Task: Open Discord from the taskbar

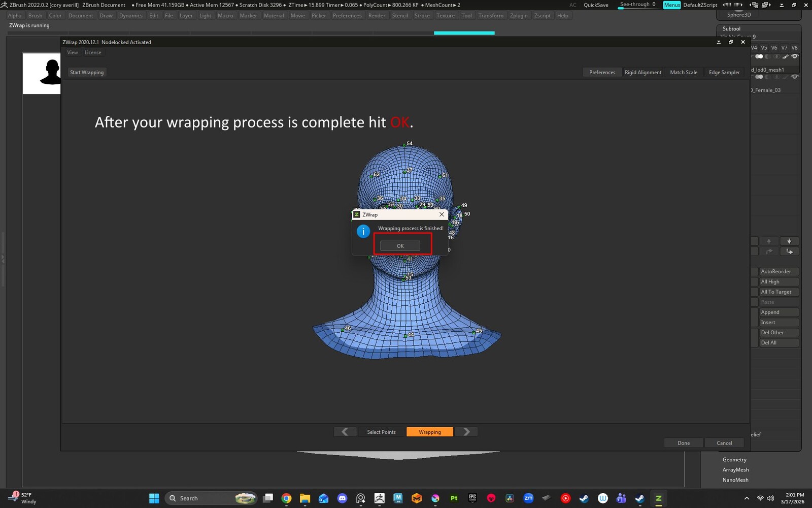Action: [x=342, y=498]
